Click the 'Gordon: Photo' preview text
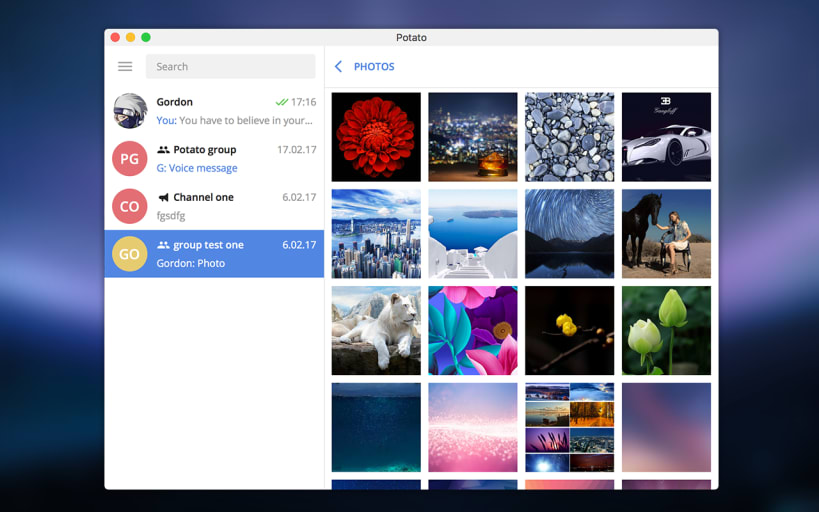 click(191, 263)
